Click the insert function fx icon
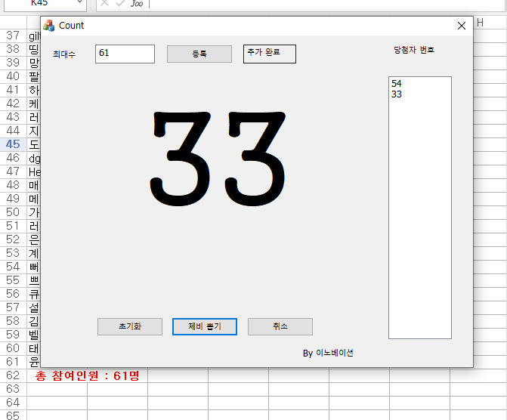 point(137,3)
